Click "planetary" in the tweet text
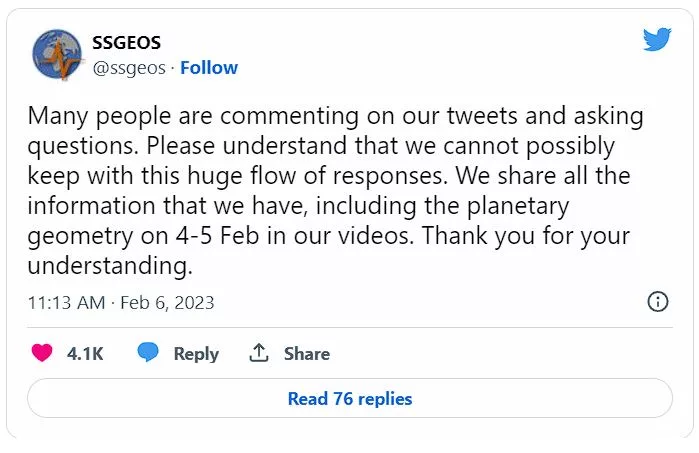 tap(518, 206)
